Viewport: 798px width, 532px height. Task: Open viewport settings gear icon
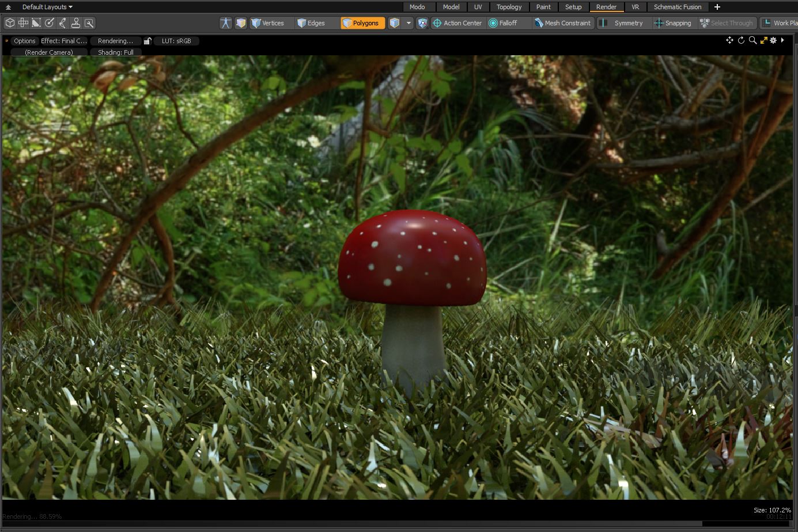tap(773, 40)
